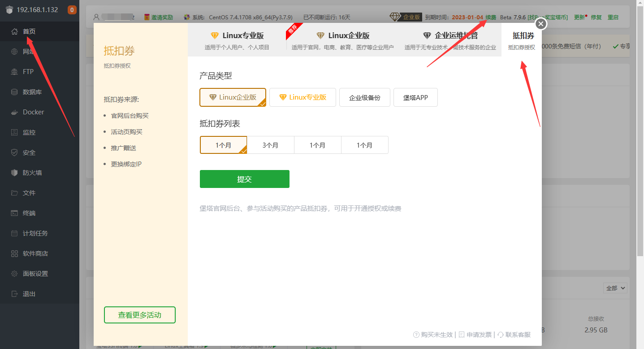Viewport: 644px width, 349px height.
Task: Click the 修复 link in top bar
Action: tap(596, 17)
